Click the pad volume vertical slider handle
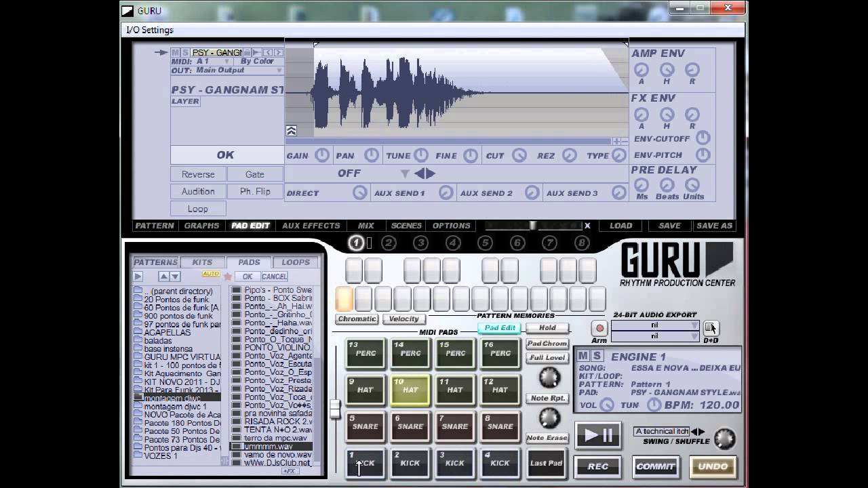This screenshot has height=488, width=868. click(335, 409)
